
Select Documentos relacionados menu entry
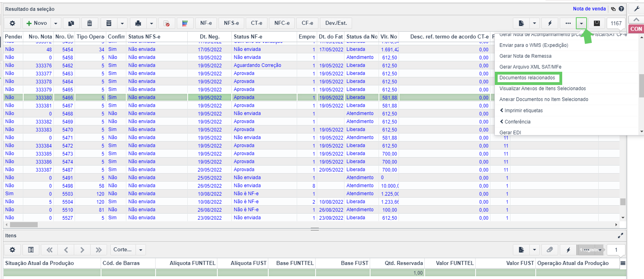[x=527, y=78]
